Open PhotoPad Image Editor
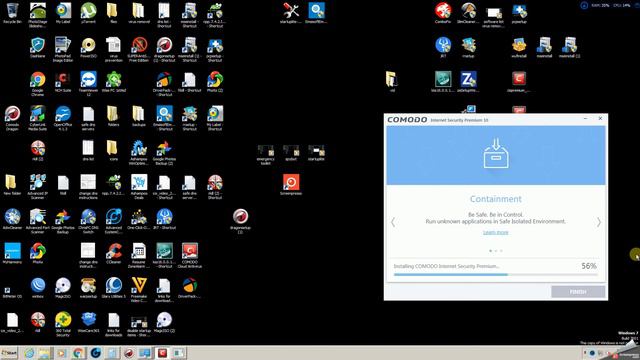Screen dimensions: 640x360 pos(63,49)
